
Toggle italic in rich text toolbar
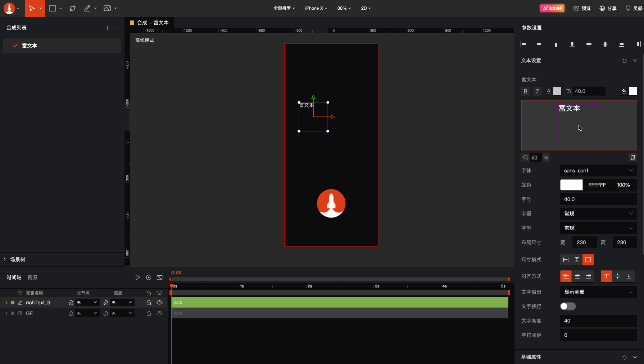click(537, 91)
